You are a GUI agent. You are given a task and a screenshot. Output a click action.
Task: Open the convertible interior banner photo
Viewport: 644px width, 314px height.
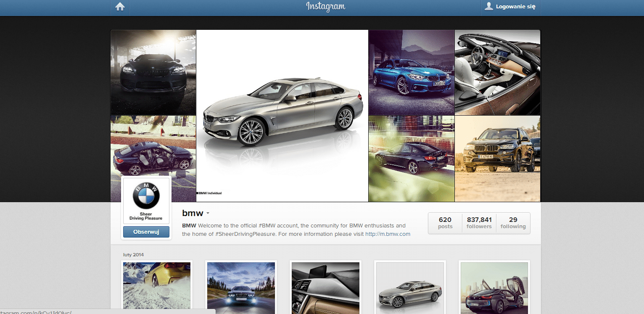498,72
